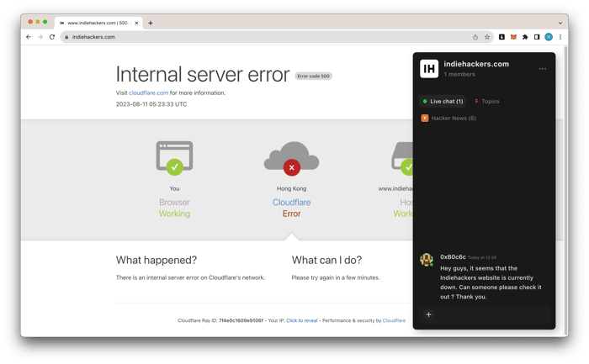Open the MetaMask fox extension
Image resolution: width=589 pixels, height=364 pixels.
pos(513,37)
